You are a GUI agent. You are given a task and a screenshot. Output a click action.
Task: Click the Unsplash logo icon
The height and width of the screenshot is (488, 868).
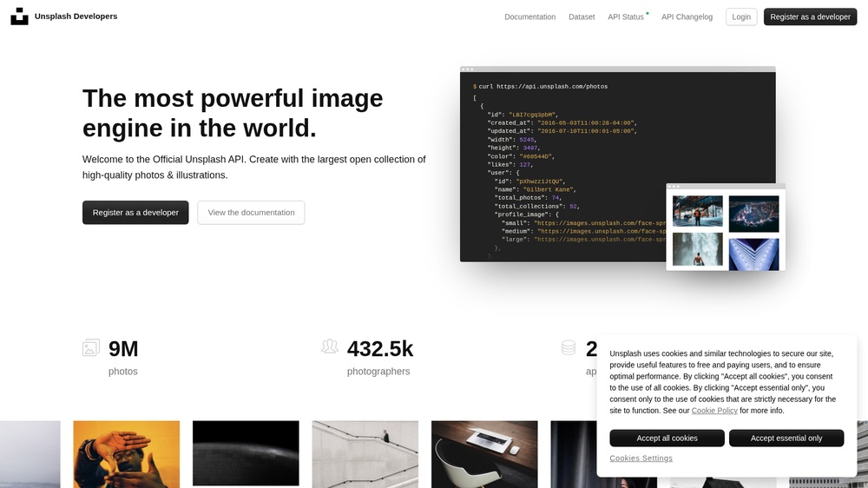(19, 16)
